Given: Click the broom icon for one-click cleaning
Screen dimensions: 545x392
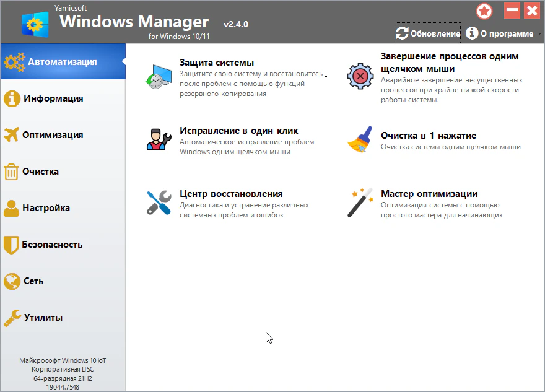Looking at the screenshot, I should [x=360, y=139].
